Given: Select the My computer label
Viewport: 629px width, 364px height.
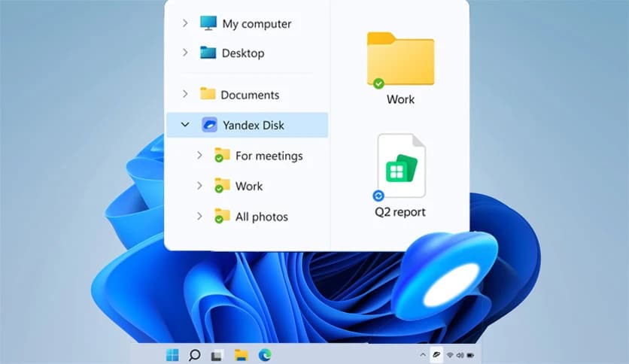Looking at the screenshot, I should coord(257,23).
